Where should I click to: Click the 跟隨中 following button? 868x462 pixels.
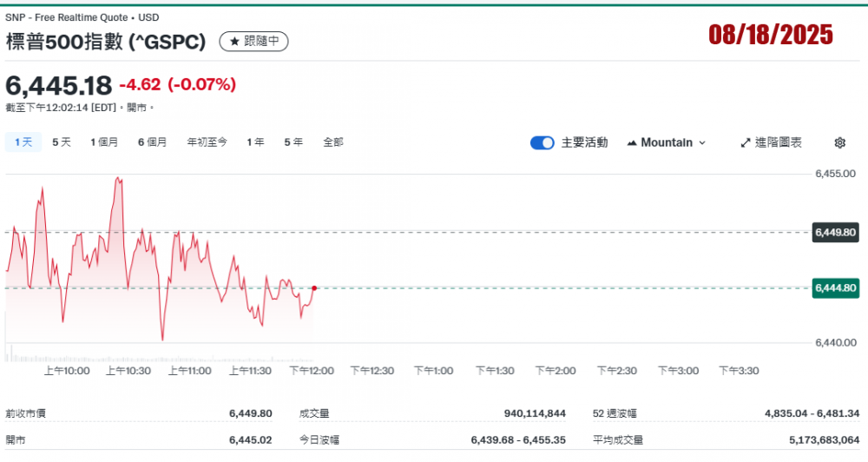pos(254,41)
